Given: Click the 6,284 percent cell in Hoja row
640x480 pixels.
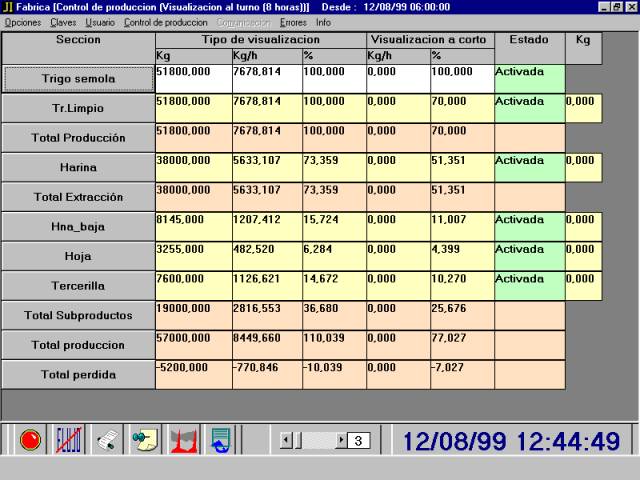Looking at the screenshot, I should (x=334, y=256).
